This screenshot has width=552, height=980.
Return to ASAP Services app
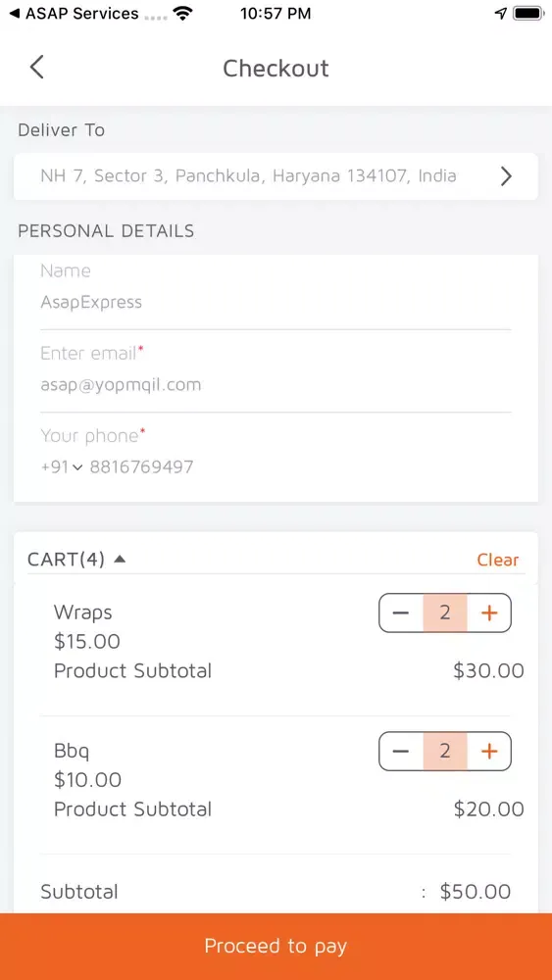(74, 14)
